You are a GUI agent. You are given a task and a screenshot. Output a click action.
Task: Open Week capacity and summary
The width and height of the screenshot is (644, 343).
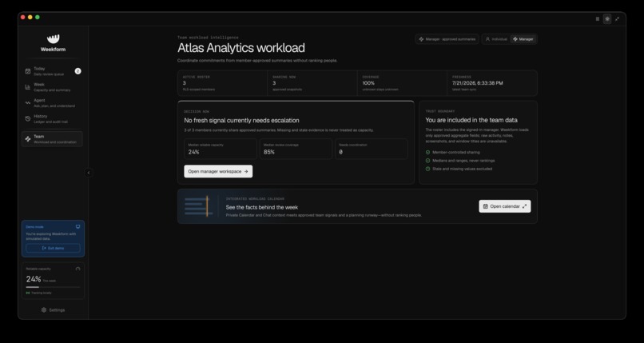(52, 87)
